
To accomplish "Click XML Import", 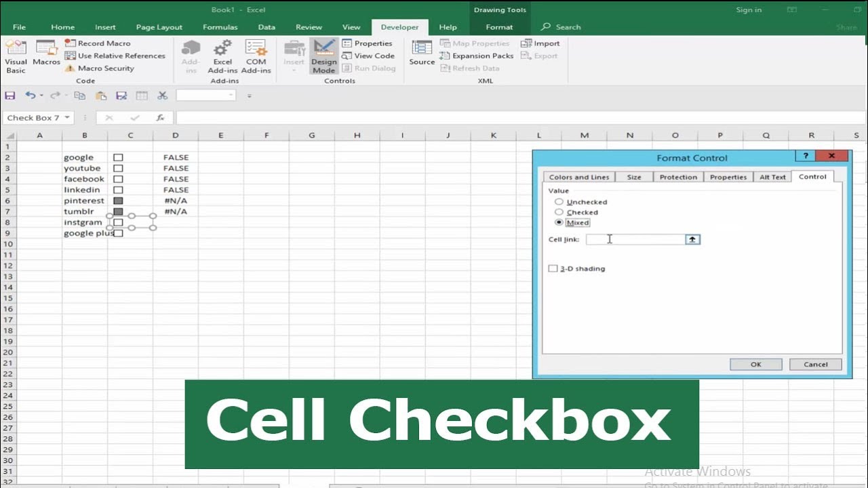I will (x=540, y=43).
